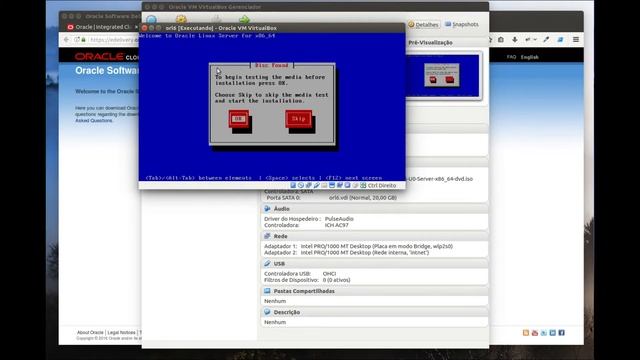640x360 pixels.
Task: Click the Twitter icon in page footer
Action: pos(544,333)
